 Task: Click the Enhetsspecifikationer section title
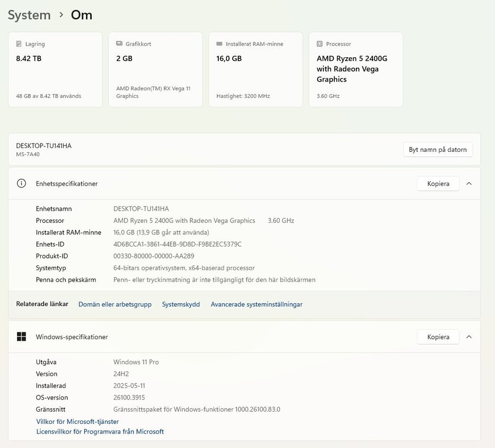tap(67, 184)
